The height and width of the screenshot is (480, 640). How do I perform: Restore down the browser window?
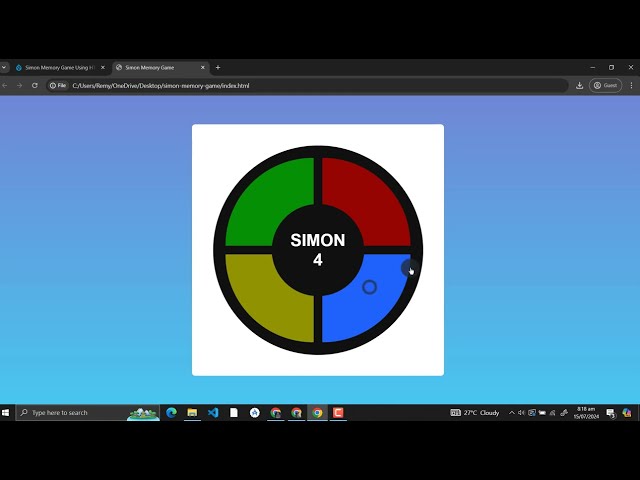(611, 67)
